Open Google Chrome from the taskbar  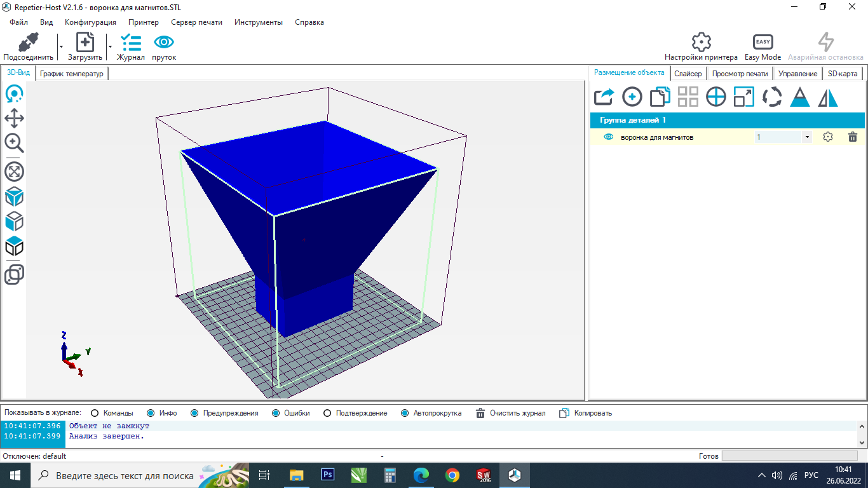[452, 475]
